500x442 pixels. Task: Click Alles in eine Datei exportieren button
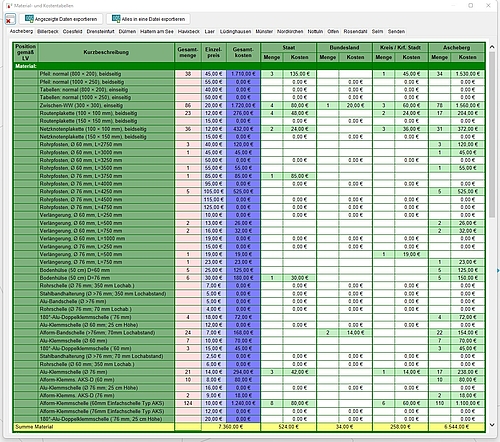point(148,19)
